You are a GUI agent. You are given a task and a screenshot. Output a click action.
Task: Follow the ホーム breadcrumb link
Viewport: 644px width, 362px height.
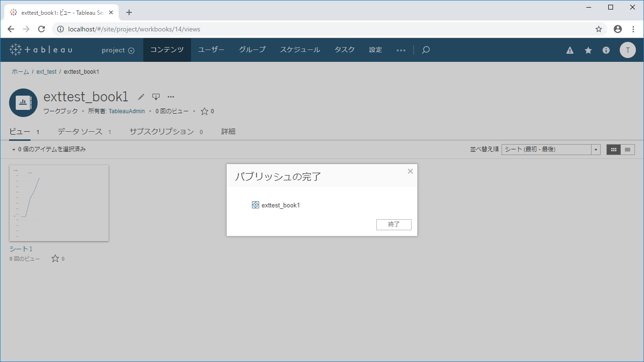tap(20, 72)
